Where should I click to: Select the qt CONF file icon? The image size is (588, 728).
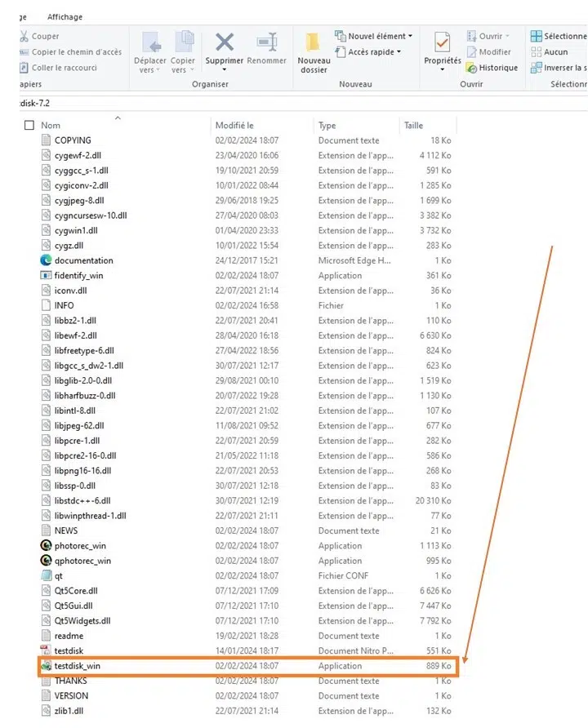[46, 575]
